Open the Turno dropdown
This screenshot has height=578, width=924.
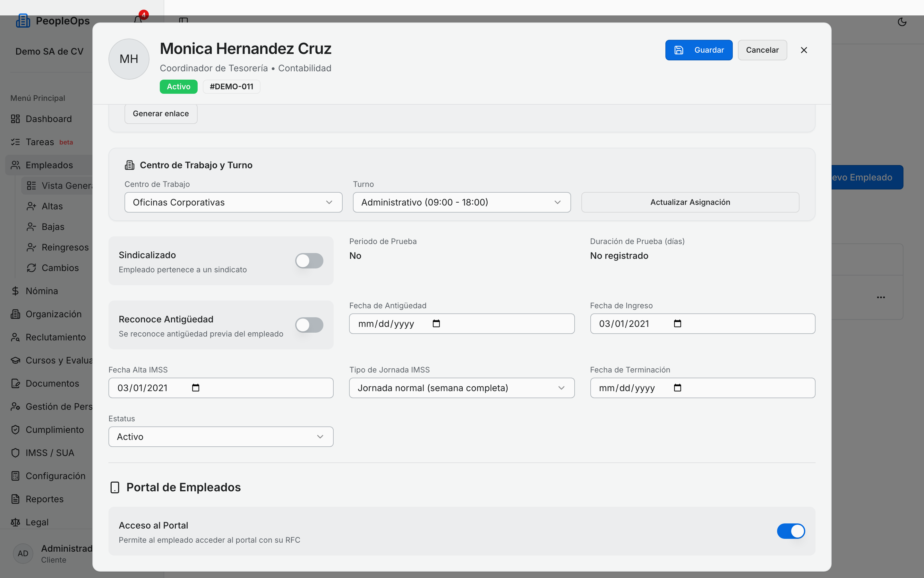click(x=462, y=202)
